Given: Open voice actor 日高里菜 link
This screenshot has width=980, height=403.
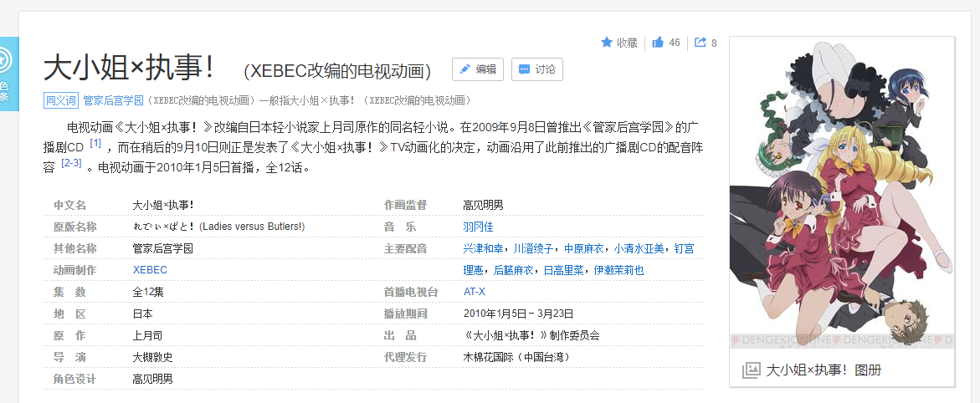Looking at the screenshot, I should point(564,271).
